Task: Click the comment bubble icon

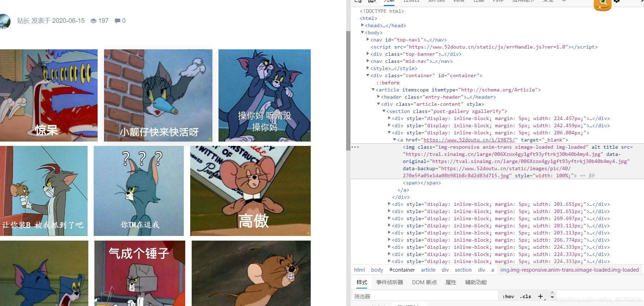Action: pos(117,21)
